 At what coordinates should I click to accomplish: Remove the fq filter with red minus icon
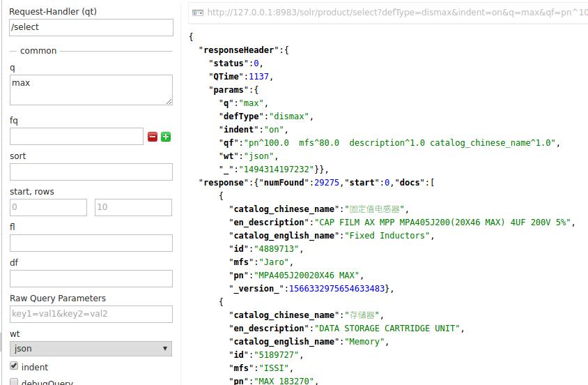[153, 137]
